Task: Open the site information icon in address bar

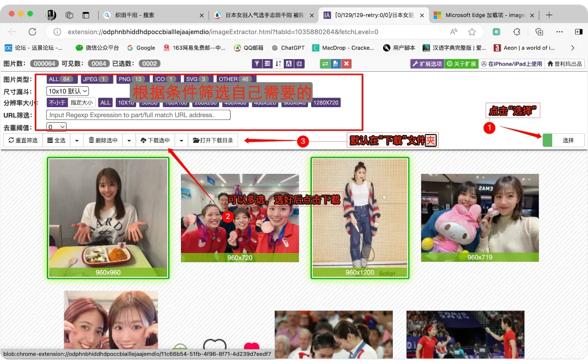Action: (57, 32)
